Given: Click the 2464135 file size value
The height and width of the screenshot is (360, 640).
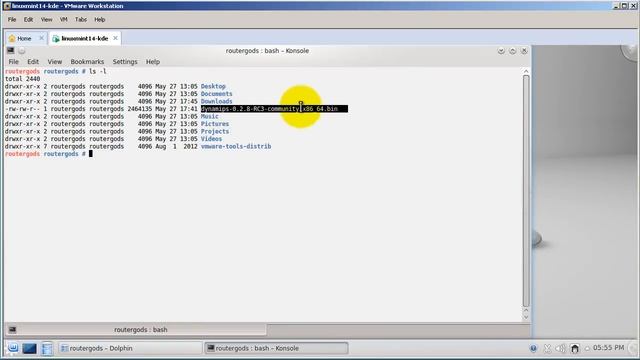Looking at the screenshot, I should [140, 109].
